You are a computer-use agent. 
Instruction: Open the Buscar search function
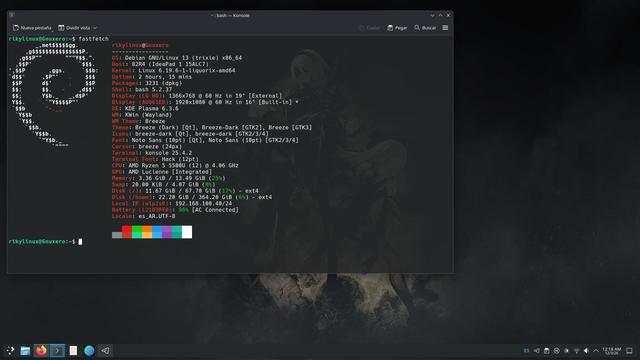click(x=425, y=28)
